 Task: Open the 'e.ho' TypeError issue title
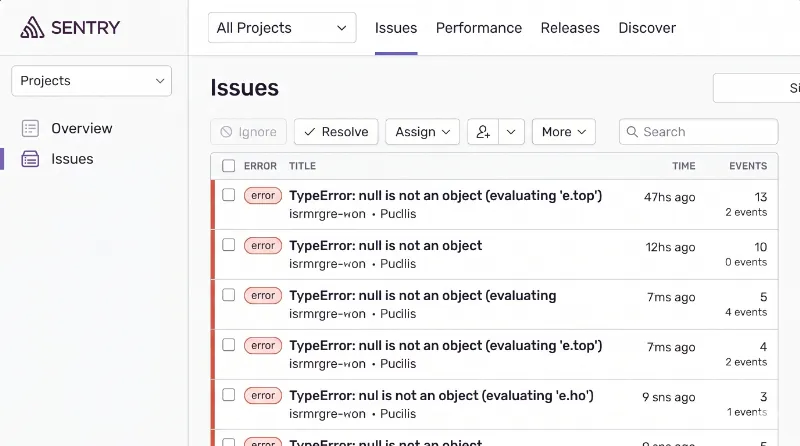[441, 396]
